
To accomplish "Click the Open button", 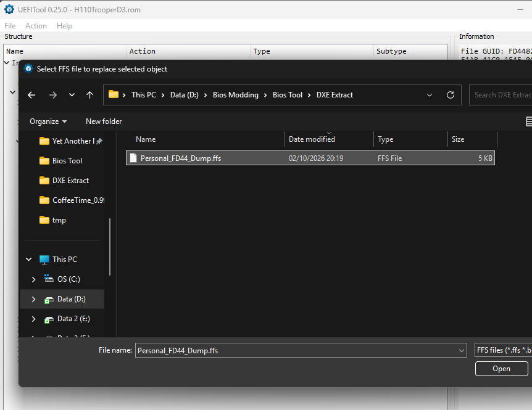I will coord(502,369).
